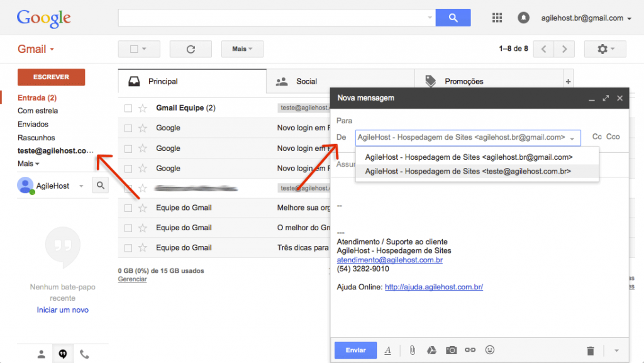Minimize the Nova mensagem window
This screenshot has height=363, width=644.
click(591, 99)
